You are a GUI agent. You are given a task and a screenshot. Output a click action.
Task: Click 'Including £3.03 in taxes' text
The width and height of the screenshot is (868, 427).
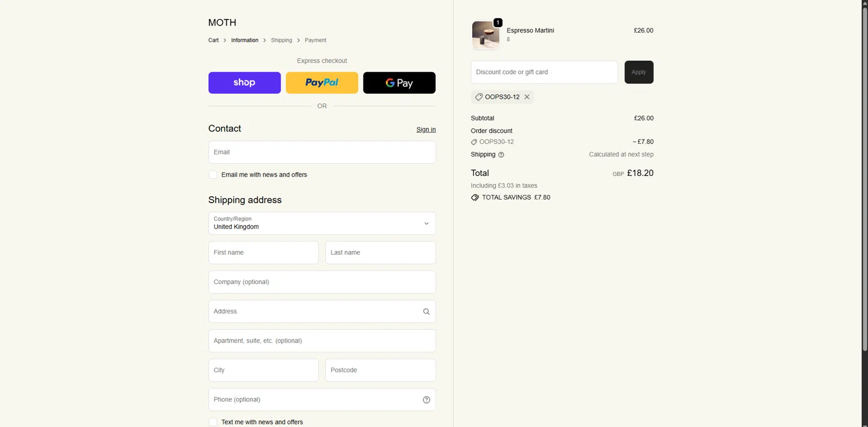click(504, 186)
